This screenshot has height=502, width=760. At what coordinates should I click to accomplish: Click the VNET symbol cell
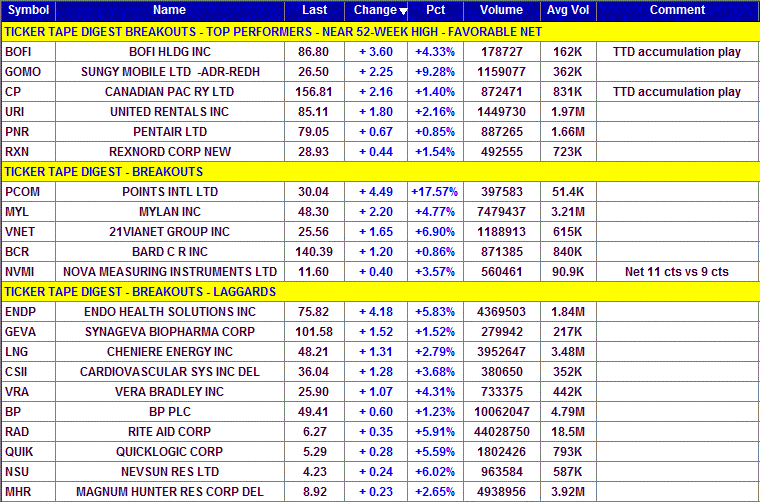pos(28,232)
